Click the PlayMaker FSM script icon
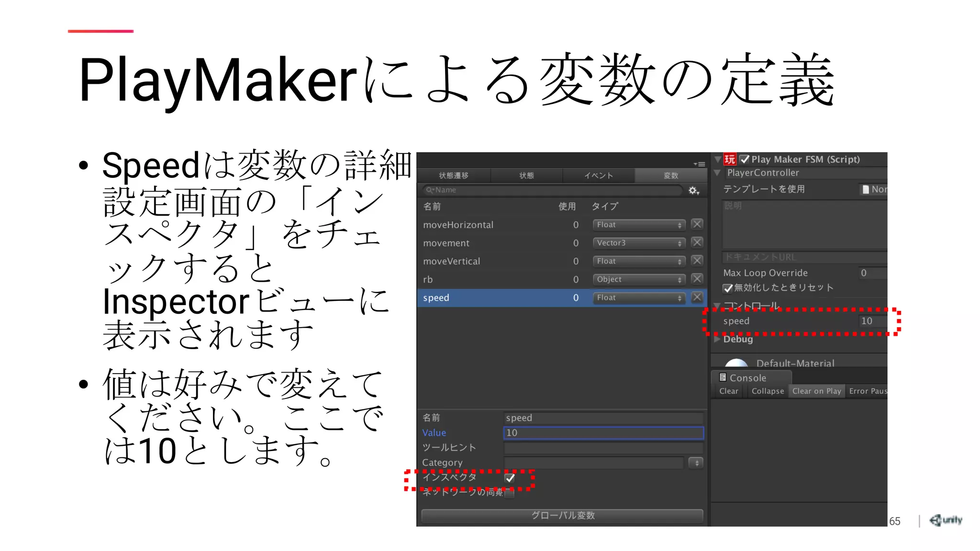 tap(730, 159)
